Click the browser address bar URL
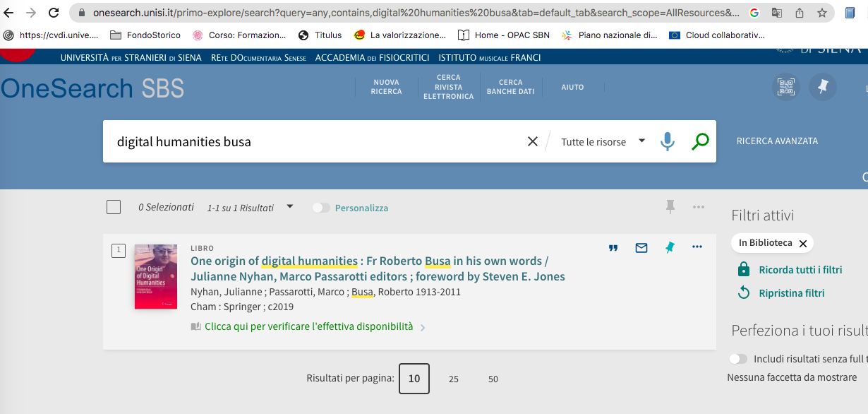 coord(416,13)
